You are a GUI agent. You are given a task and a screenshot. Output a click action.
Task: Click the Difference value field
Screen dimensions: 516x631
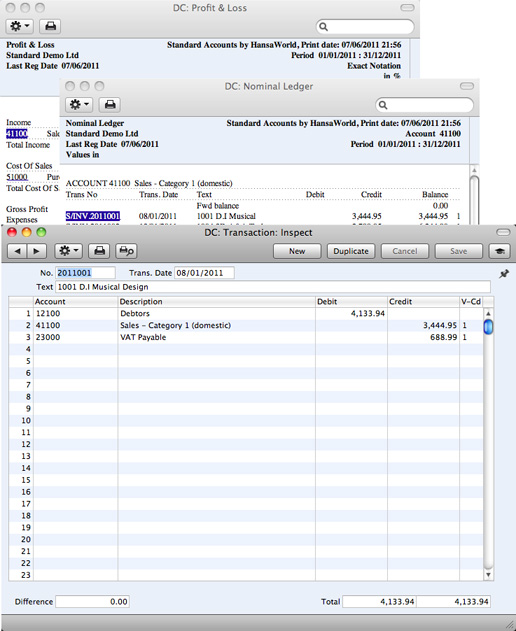tap(93, 602)
